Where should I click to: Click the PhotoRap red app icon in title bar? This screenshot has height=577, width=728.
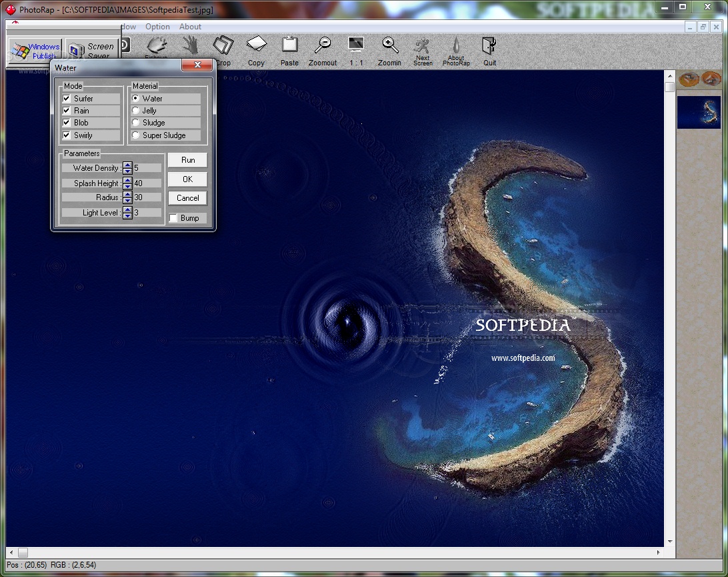point(10,9)
